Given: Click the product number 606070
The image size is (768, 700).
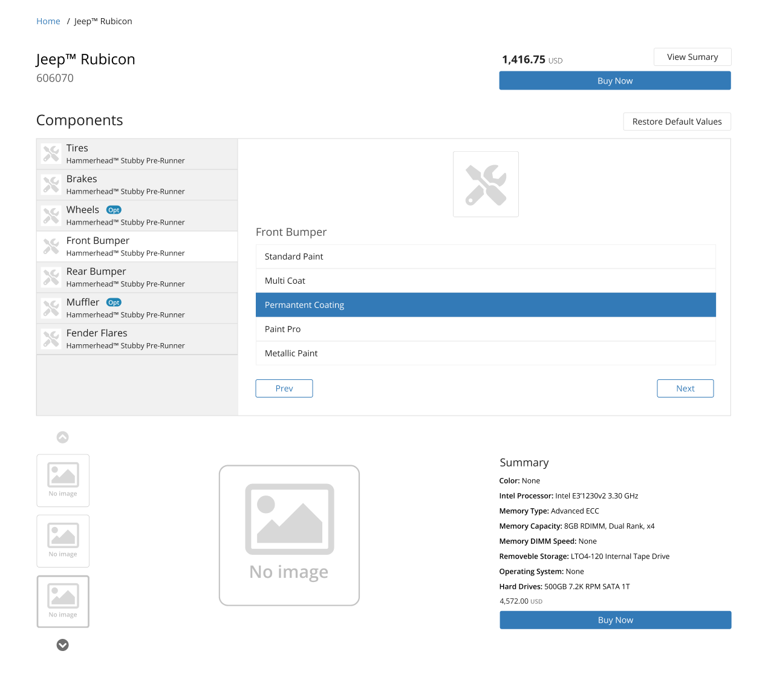Looking at the screenshot, I should tap(55, 78).
